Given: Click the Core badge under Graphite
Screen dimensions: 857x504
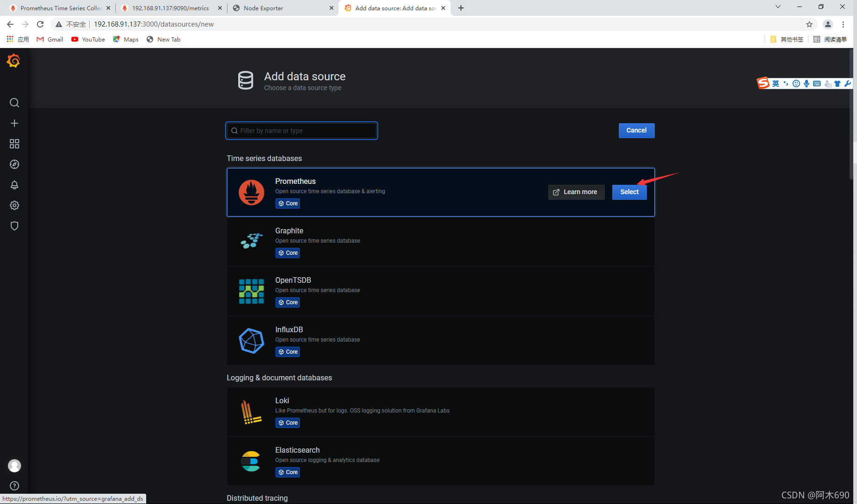Looking at the screenshot, I should pos(288,253).
